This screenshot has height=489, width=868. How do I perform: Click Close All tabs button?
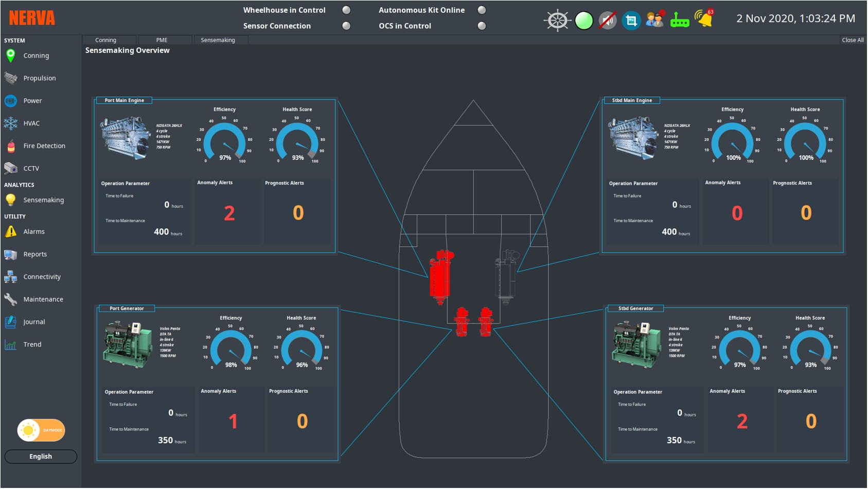click(x=852, y=40)
